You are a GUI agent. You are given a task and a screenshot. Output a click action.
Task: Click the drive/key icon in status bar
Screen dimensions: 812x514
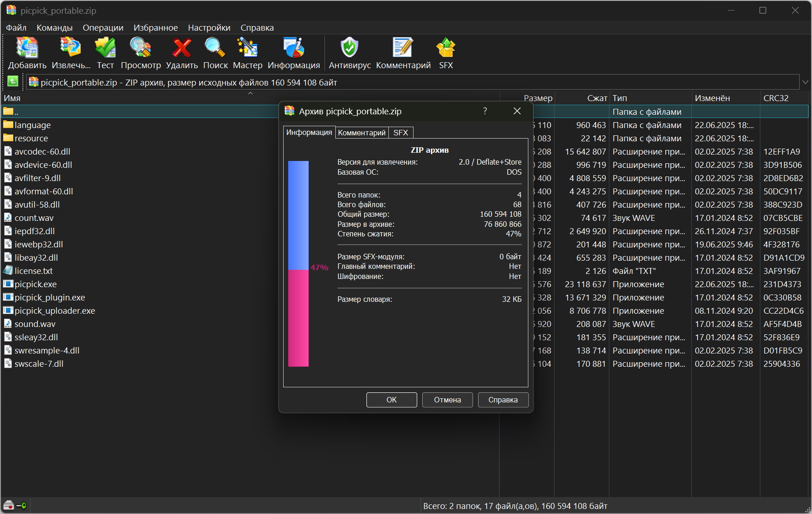pos(15,505)
